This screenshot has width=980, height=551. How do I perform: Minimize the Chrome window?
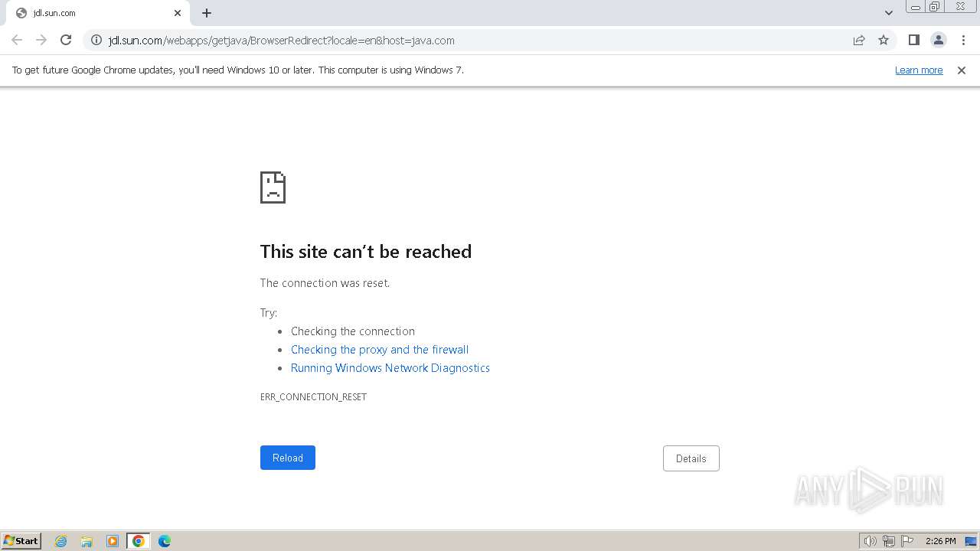[x=916, y=7]
